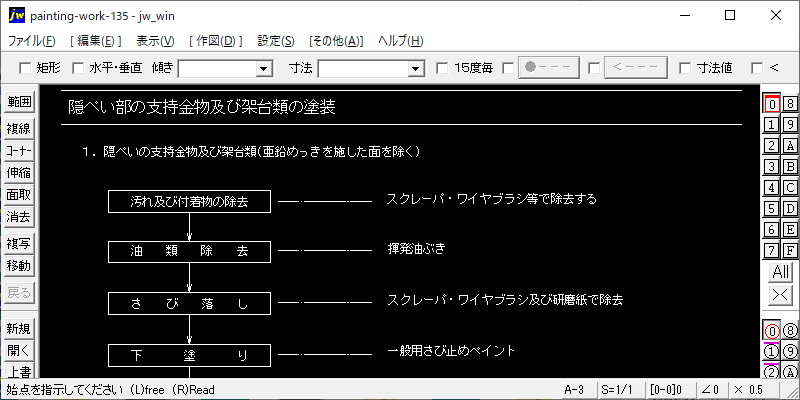Open the 作図(D) menu
The height and width of the screenshot is (400, 800).
click(216, 41)
